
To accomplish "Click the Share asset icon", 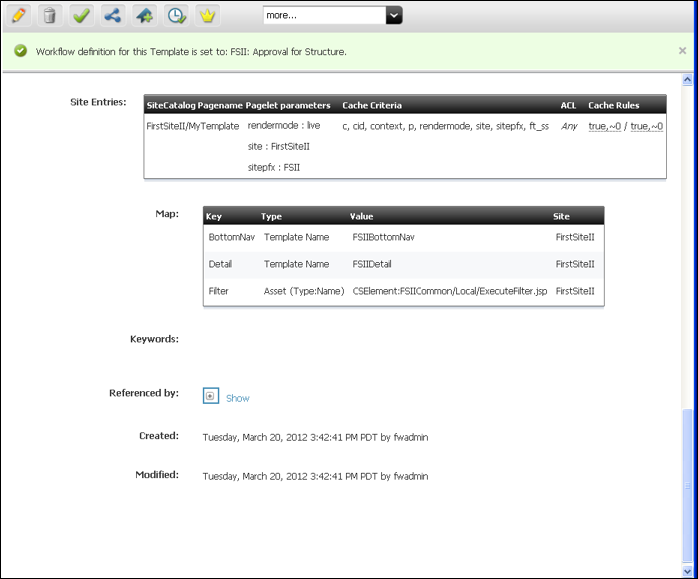I will (x=113, y=16).
